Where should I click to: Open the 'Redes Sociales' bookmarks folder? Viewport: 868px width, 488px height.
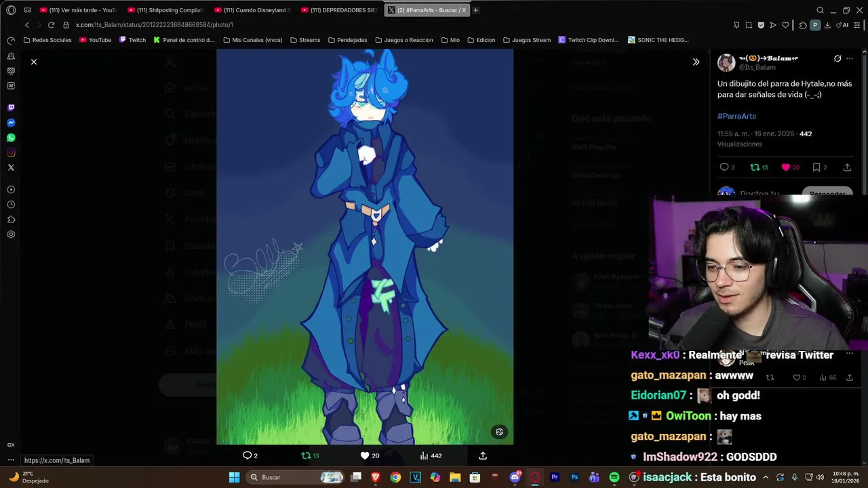point(47,40)
